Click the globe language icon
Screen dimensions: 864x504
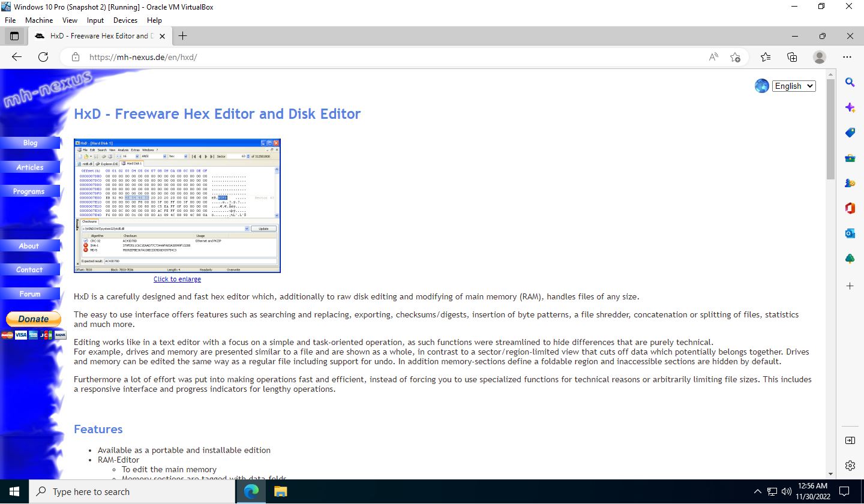[761, 86]
